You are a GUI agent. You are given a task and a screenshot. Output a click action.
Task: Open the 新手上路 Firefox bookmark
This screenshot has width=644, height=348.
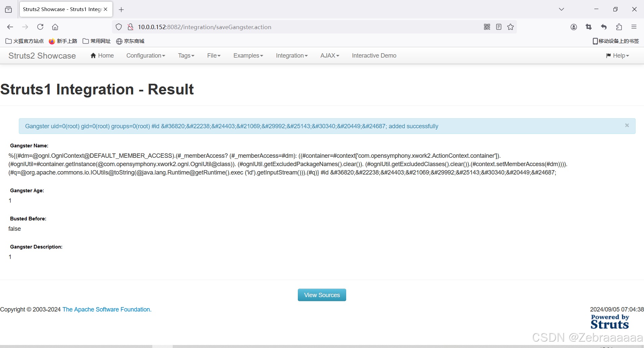63,41
